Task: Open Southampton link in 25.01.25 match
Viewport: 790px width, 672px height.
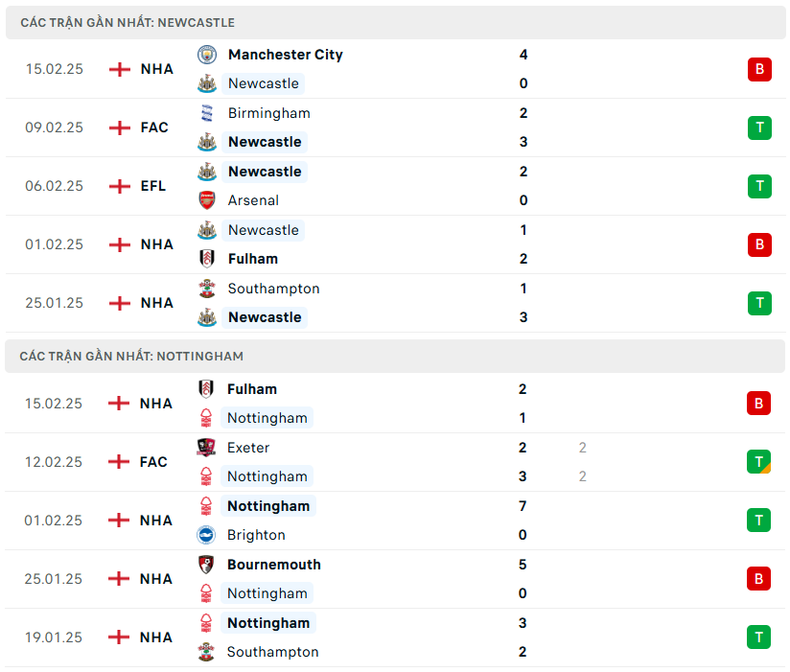Action: click(x=273, y=289)
